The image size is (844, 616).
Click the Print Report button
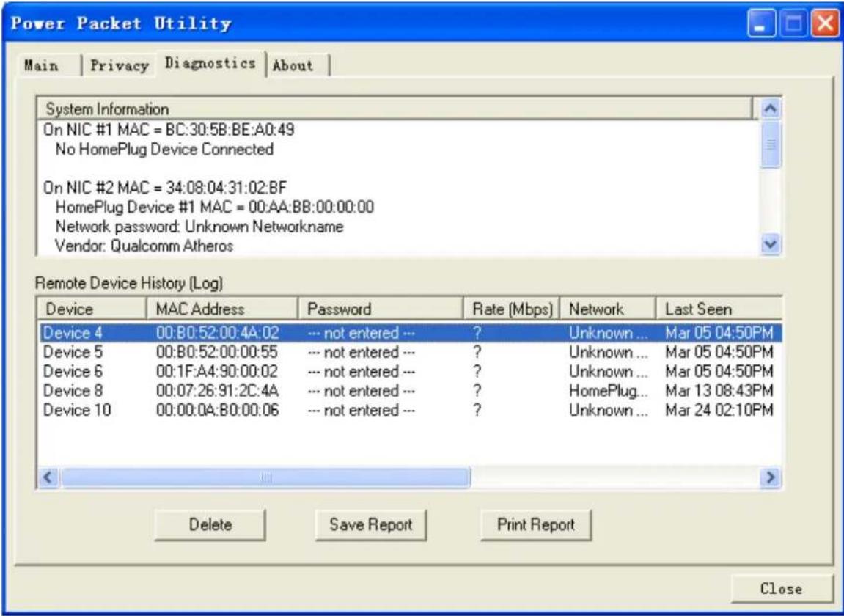(x=535, y=525)
